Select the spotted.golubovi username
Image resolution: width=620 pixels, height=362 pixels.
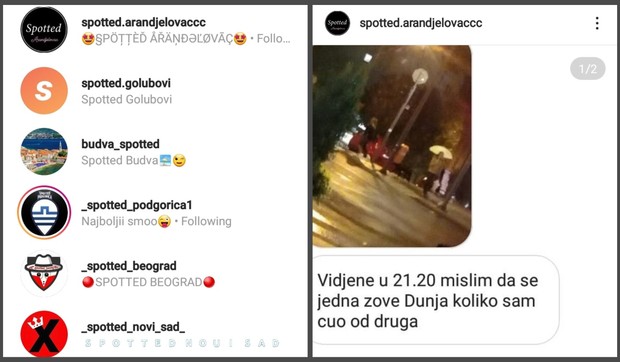(x=126, y=83)
